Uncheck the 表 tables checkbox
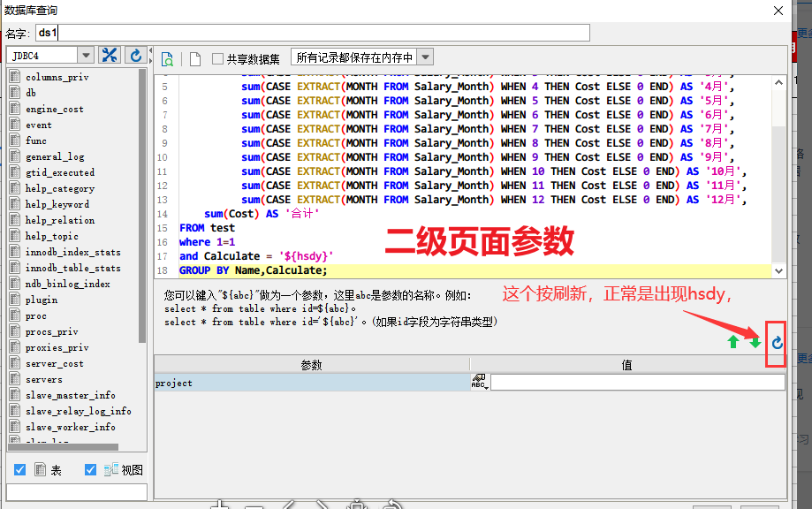The width and height of the screenshot is (812, 509). (x=19, y=469)
